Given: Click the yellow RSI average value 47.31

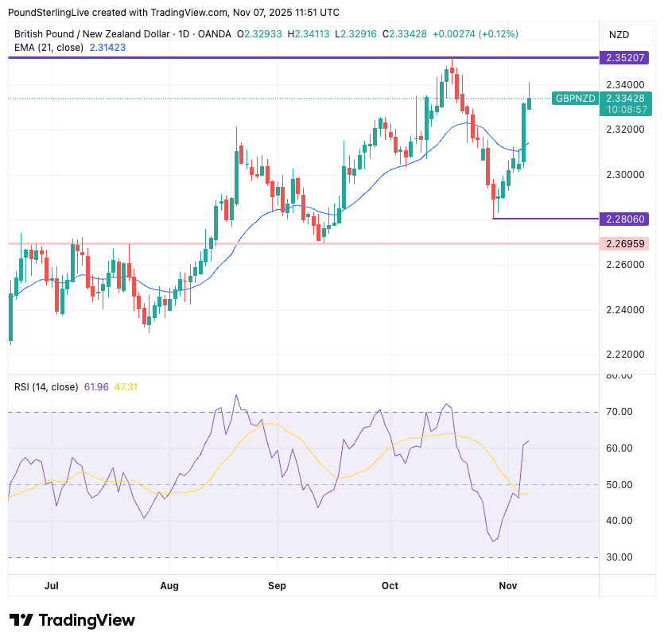Looking at the screenshot, I should coord(126,387).
